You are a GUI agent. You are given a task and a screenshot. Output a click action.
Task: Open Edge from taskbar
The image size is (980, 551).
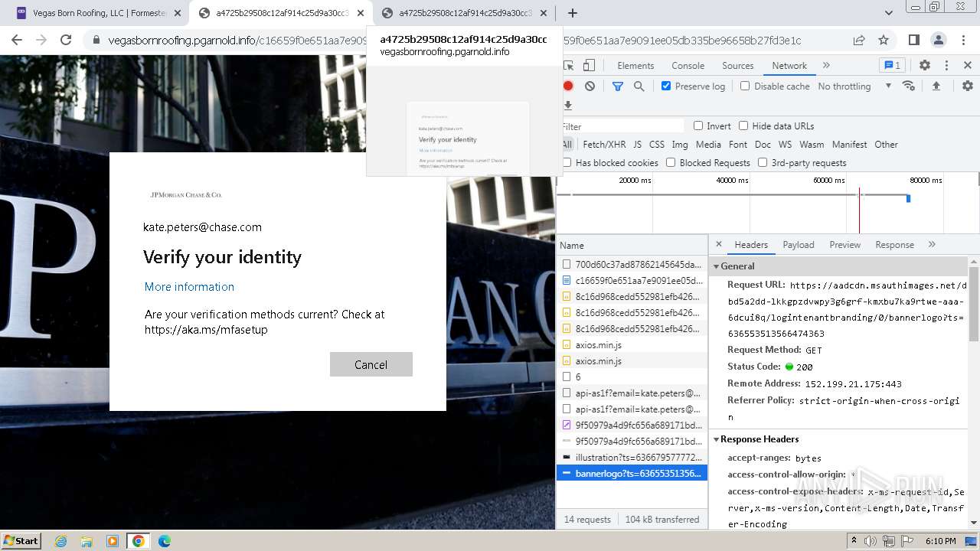coord(164,541)
